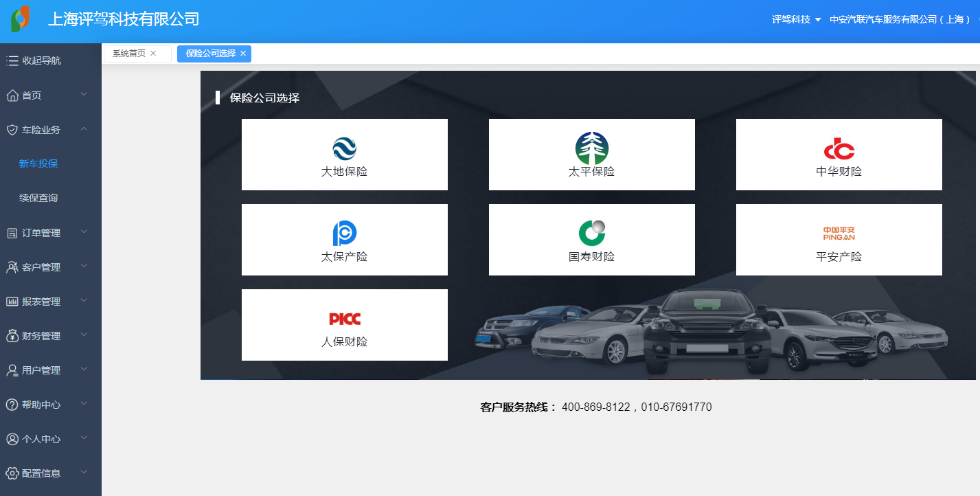
Task: Click the 帮助中心 question mark icon
Action: (x=12, y=405)
